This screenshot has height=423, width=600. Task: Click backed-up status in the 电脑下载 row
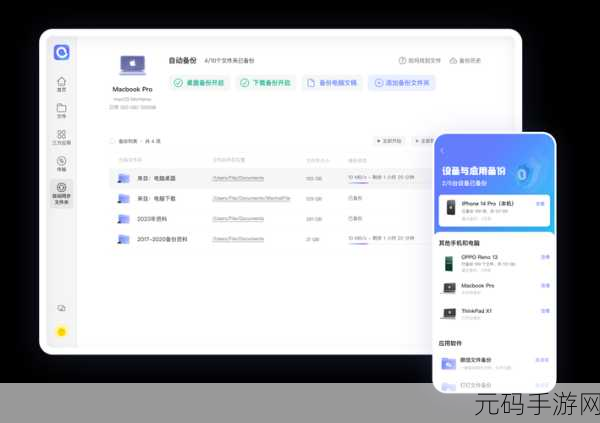click(x=355, y=198)
